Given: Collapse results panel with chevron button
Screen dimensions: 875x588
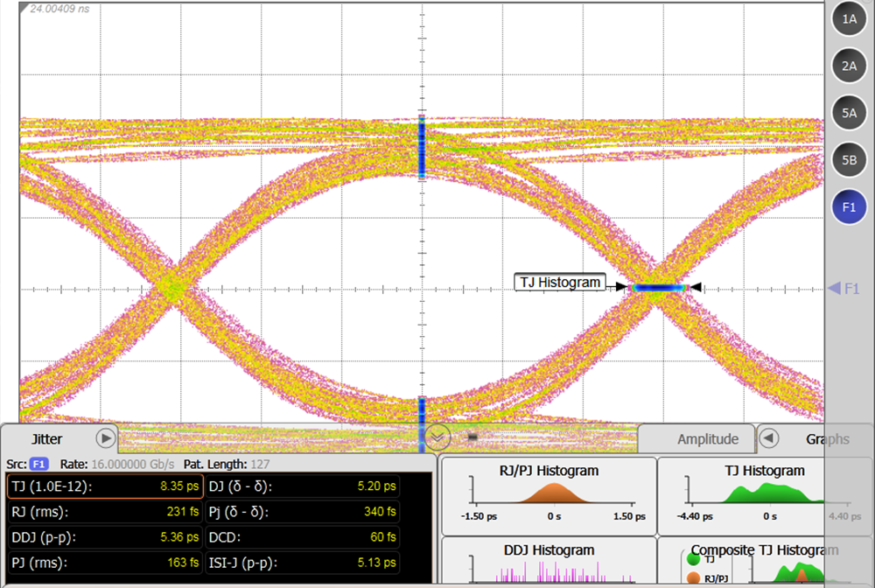Looking at the screenshot, I should (437, 435).
